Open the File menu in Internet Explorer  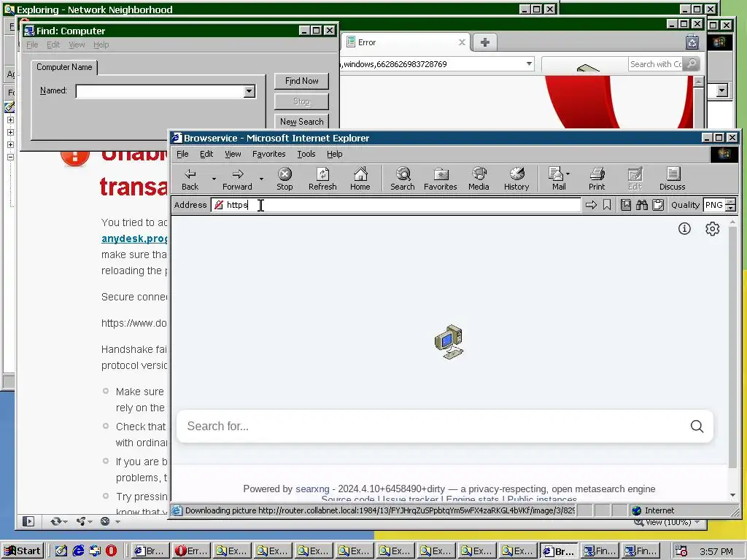click(x=182, y=154)
